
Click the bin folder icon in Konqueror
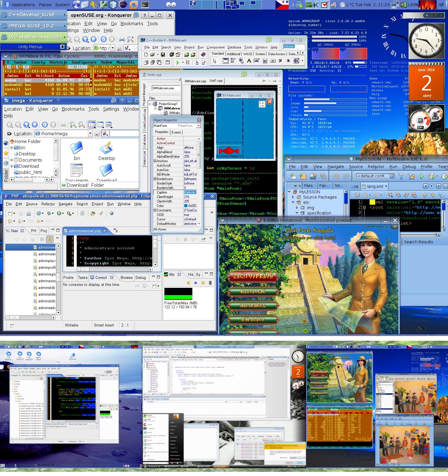(77, 148)
